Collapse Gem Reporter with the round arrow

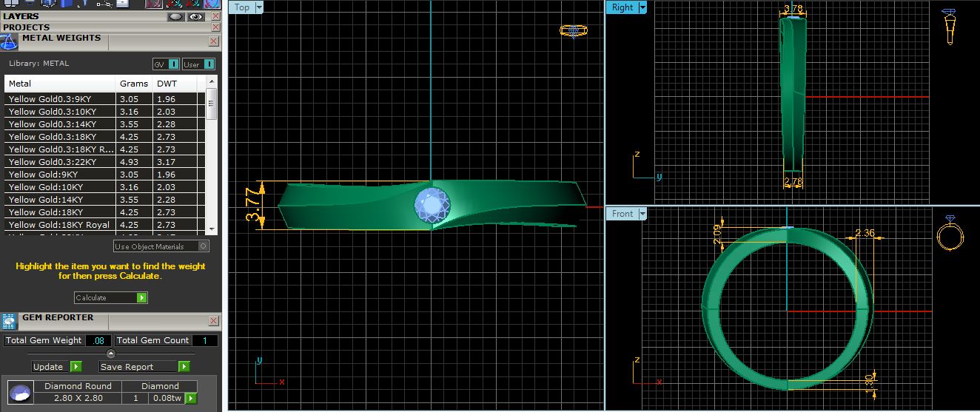pyautogui.click(x=111, y=354)
